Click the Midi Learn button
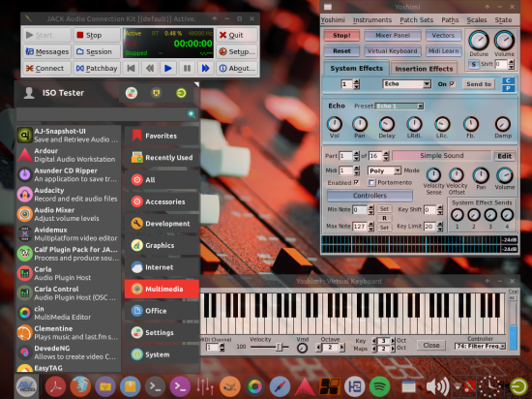This screenshot has height=399, width=532. pos(443,51)
